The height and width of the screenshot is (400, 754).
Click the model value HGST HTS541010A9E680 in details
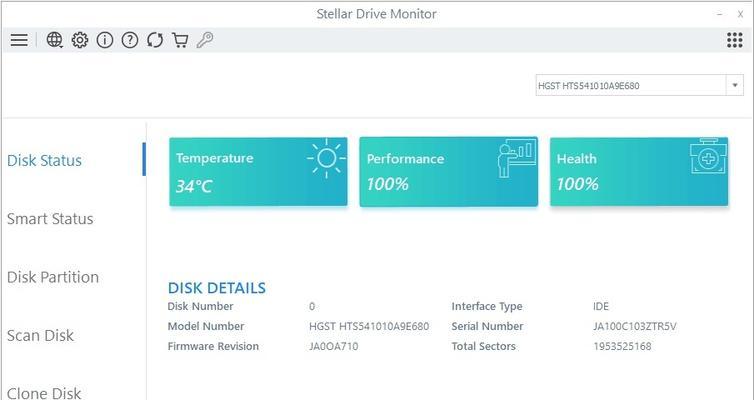point(369,326)
